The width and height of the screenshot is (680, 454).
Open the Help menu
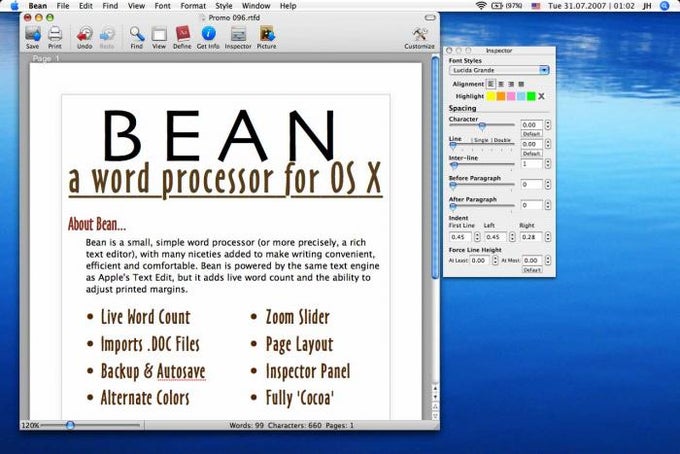(x=288, y=6)
